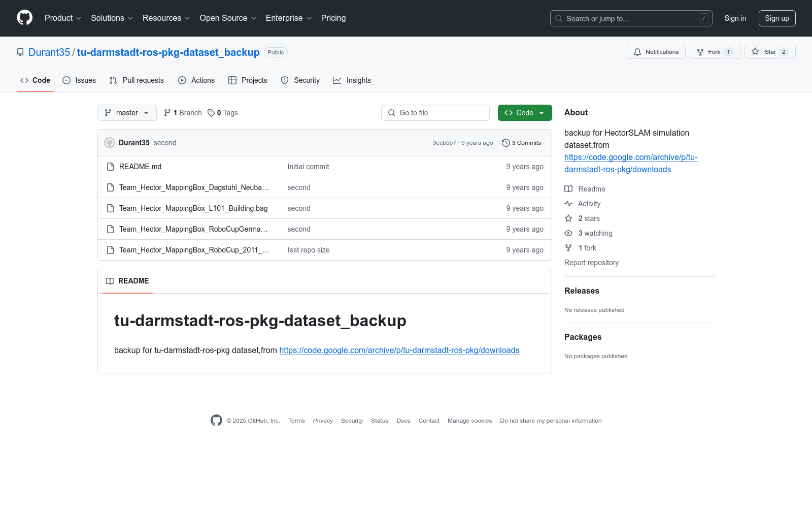
Task: Open the Actions tab
Action: 196,80
